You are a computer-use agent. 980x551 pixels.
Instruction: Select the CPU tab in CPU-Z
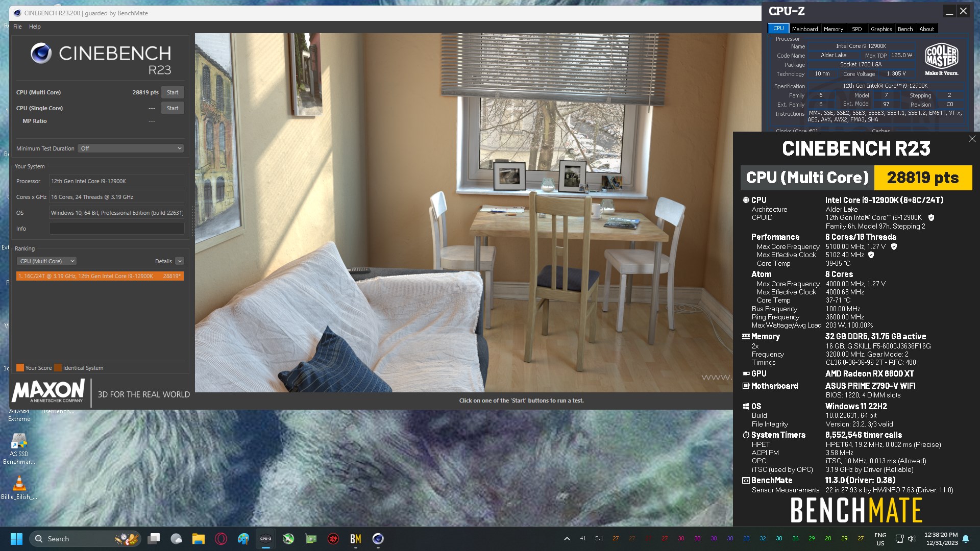(778, 29)
